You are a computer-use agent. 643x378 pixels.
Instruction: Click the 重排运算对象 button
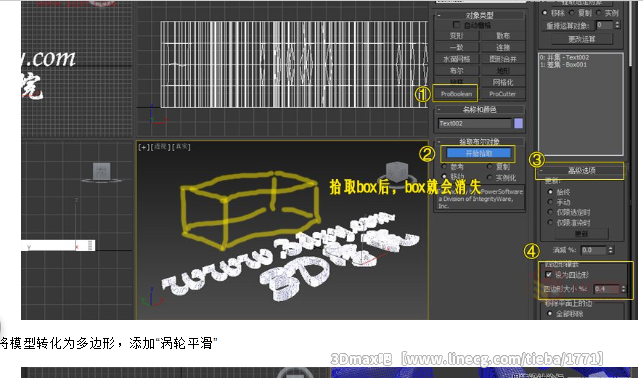568,25
